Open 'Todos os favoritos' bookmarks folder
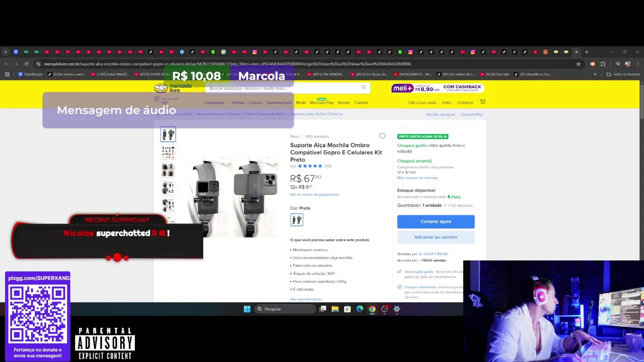The width and height of the screenshot is (644, 362). click(x=623, y=74)
